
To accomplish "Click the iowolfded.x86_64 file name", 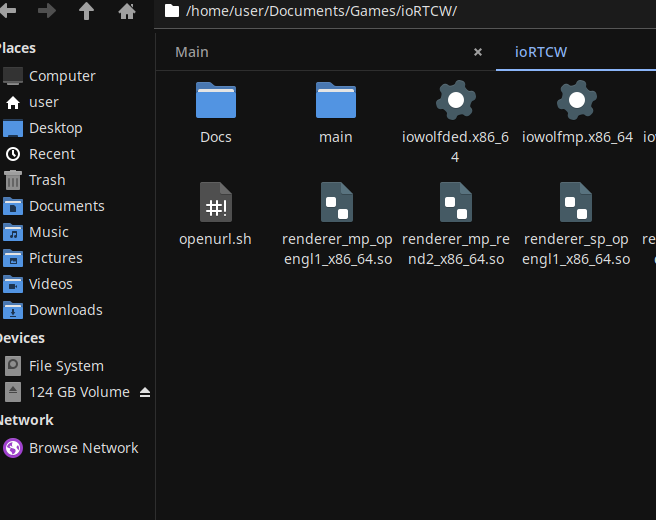I will point(455,147).
